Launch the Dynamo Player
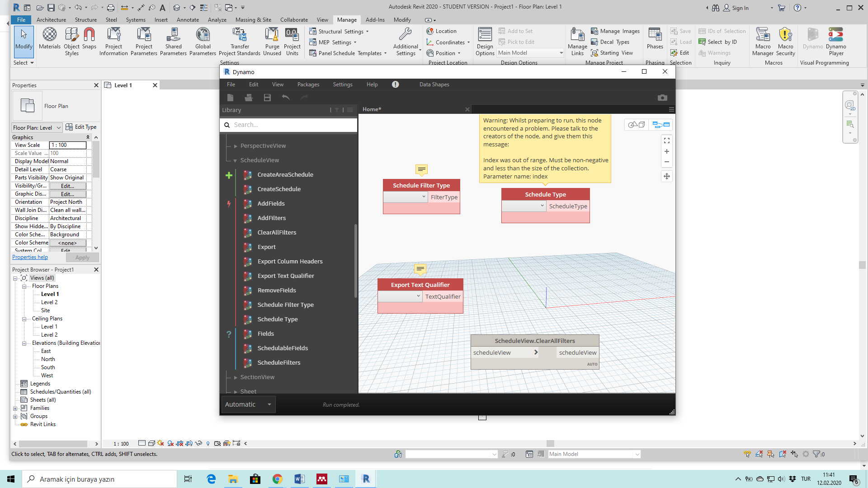868x488 pixels. (836, 42)
